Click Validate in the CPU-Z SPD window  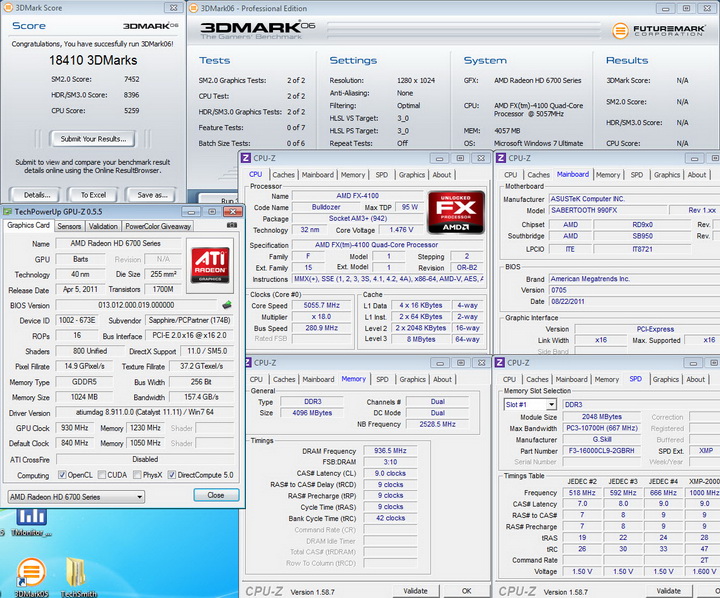tap(669, 591)
